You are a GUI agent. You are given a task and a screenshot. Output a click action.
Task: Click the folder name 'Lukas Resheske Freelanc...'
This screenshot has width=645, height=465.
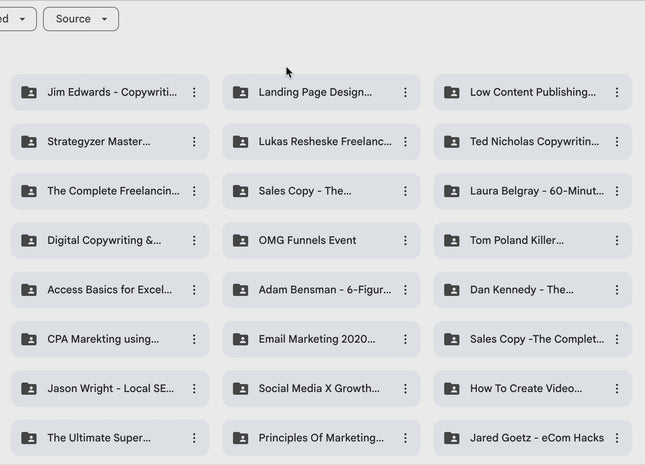tap(325, 142)
